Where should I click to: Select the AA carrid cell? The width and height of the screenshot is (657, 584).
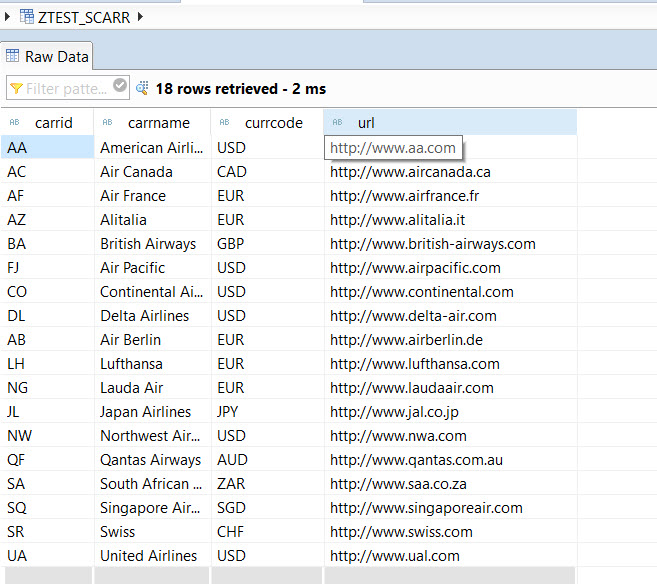(x=47, y=147)
